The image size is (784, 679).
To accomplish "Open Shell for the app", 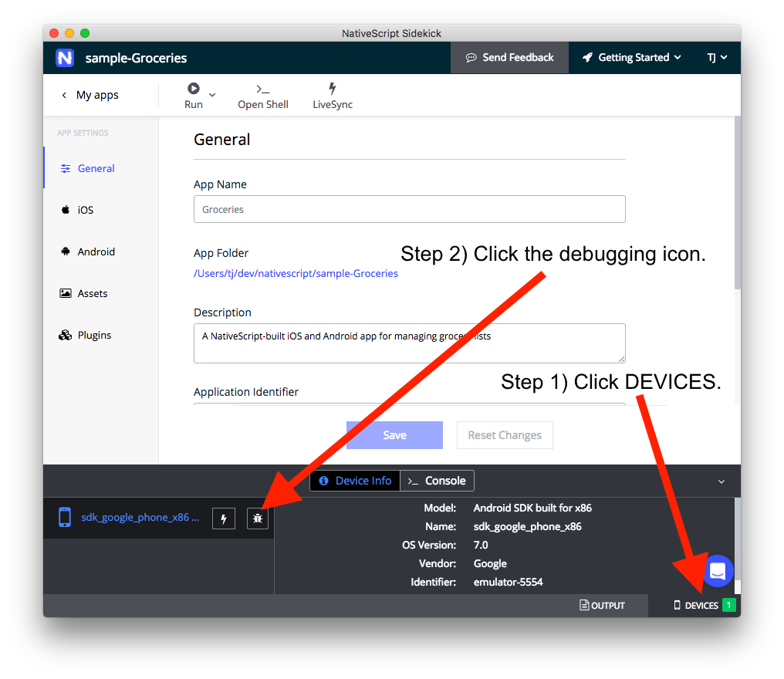I will (262, 94).
